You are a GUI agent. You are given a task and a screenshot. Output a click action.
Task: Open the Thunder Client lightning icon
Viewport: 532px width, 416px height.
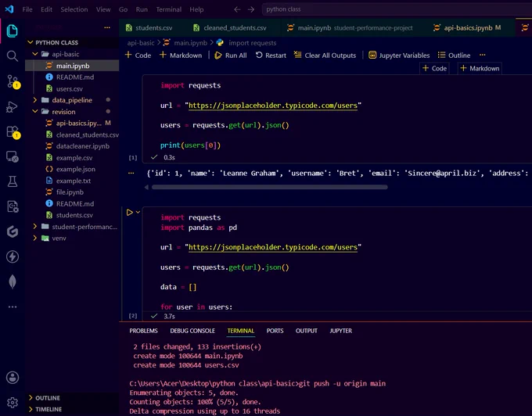tap(13, 256)
